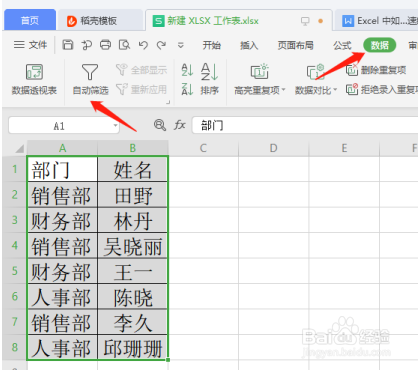Switch to the 插入 ribbon tab

click(x=249, y=45)
